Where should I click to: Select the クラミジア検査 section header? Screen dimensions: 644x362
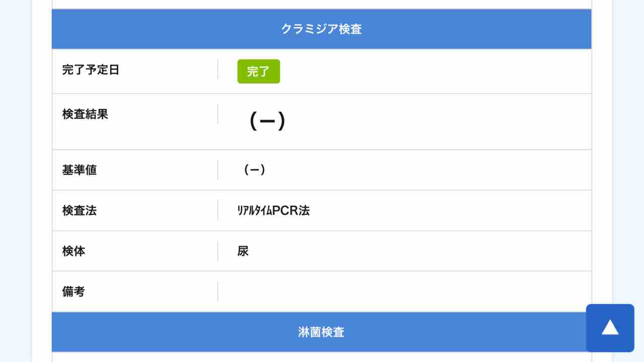tap(321, 29)
